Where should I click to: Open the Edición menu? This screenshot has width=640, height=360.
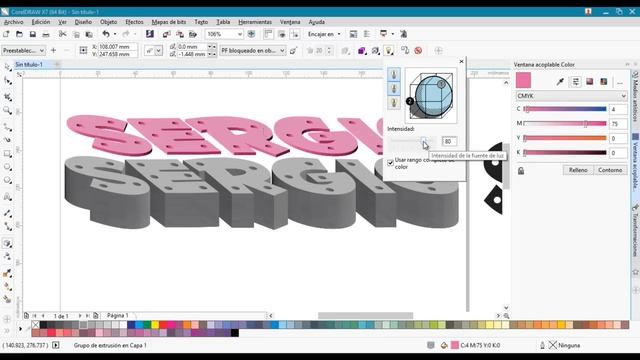point(41,22)
